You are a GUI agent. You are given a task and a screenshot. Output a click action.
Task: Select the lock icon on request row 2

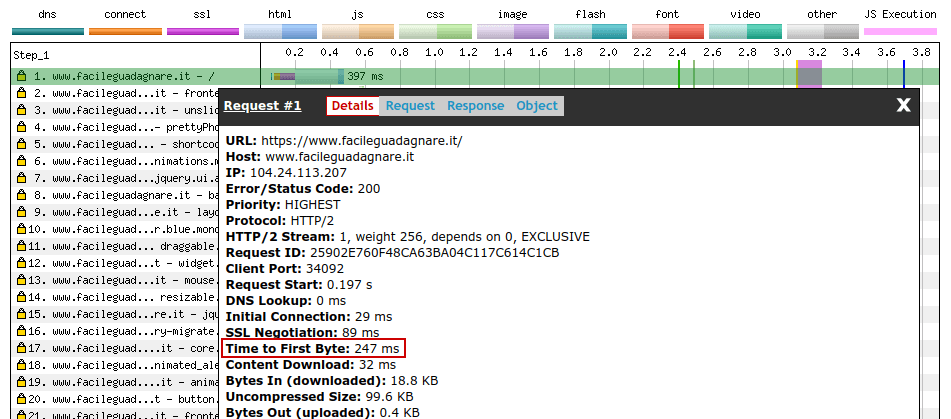point(22,93)
